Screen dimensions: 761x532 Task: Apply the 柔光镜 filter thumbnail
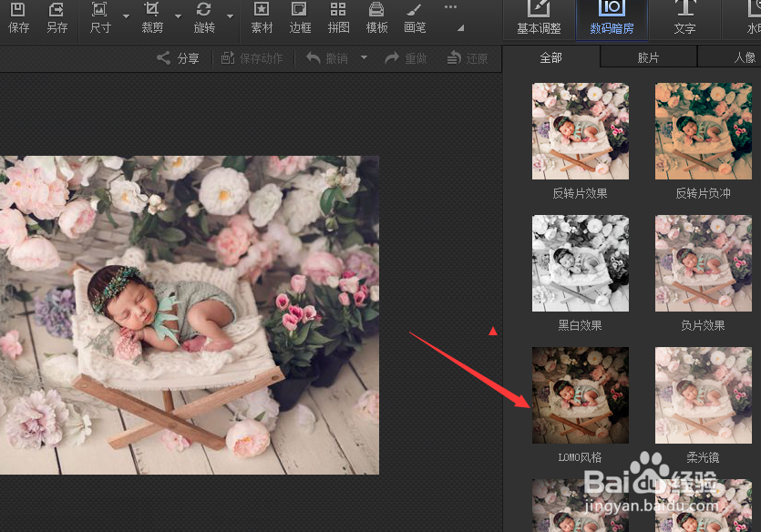(x=704, y=395)
